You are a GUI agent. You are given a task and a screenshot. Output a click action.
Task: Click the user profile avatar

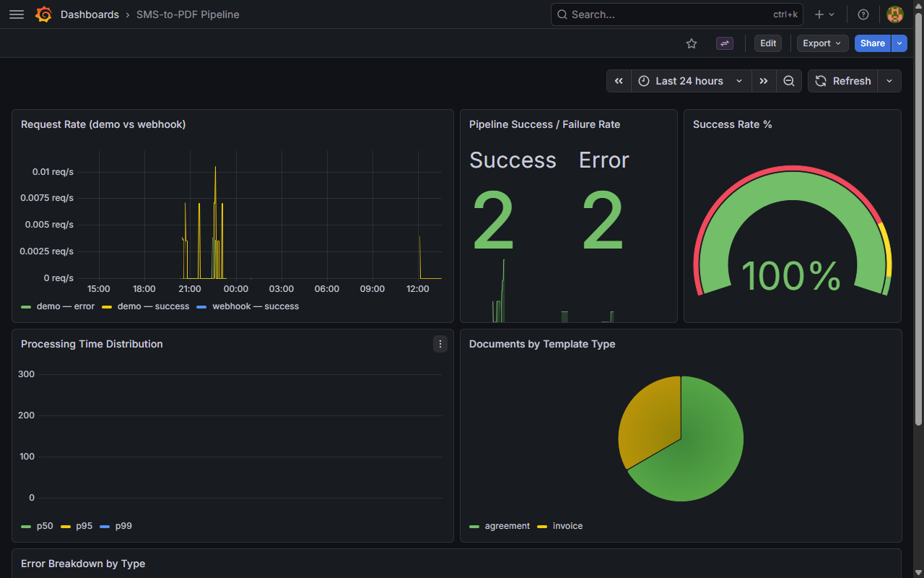(x=894, y=14)
